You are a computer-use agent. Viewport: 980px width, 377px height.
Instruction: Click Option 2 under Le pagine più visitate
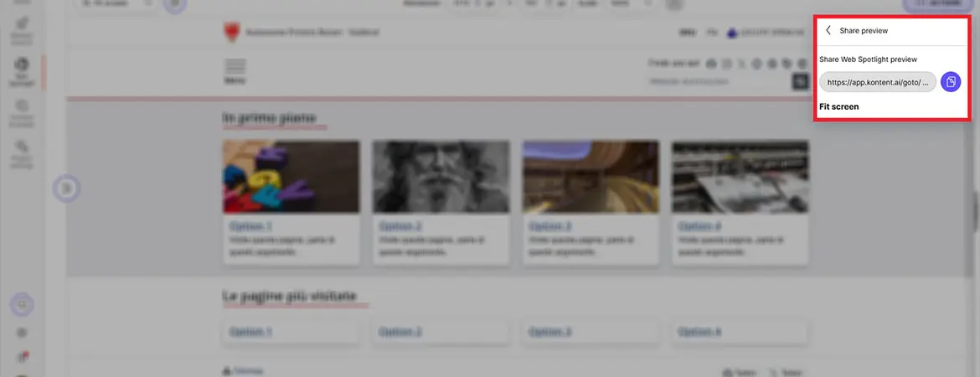pos(400,332)
